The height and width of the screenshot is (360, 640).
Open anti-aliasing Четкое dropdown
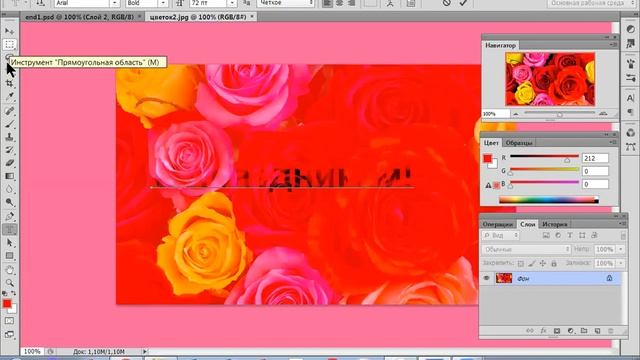point(285,3)
